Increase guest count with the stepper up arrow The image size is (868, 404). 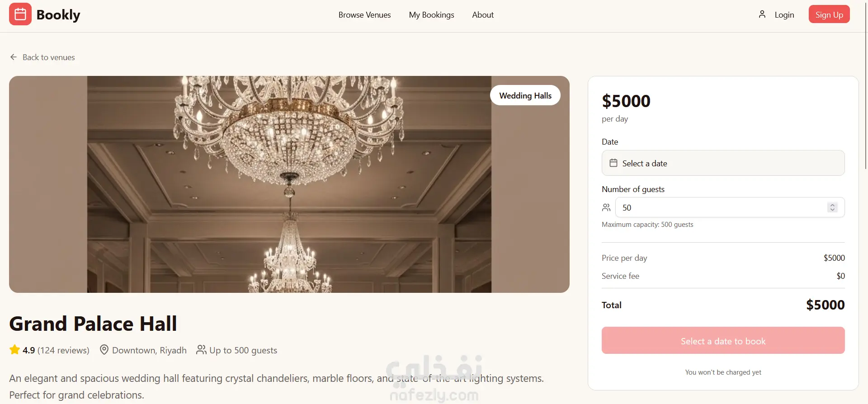(832, 205)
